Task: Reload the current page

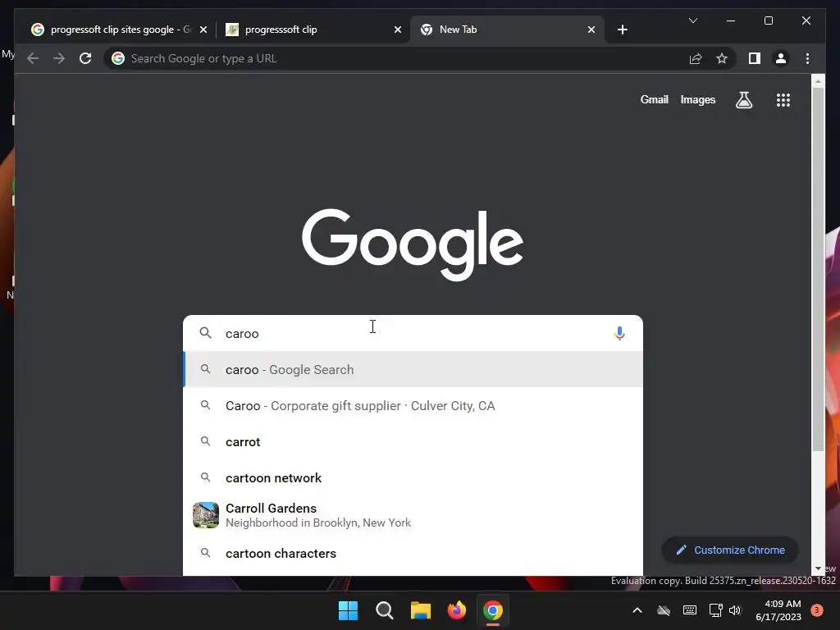Action: (85, 58)
